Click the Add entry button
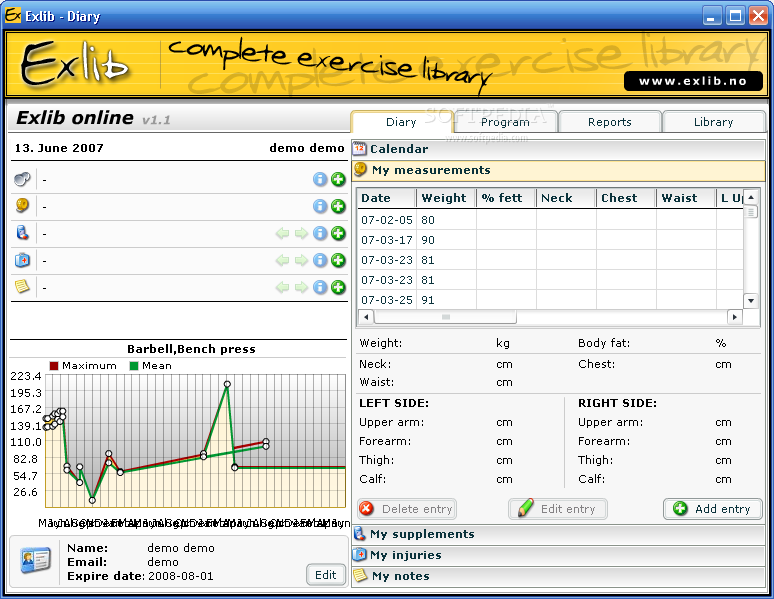Image resolution: width=774 pixels, height=599 pixels. [713, 509]
